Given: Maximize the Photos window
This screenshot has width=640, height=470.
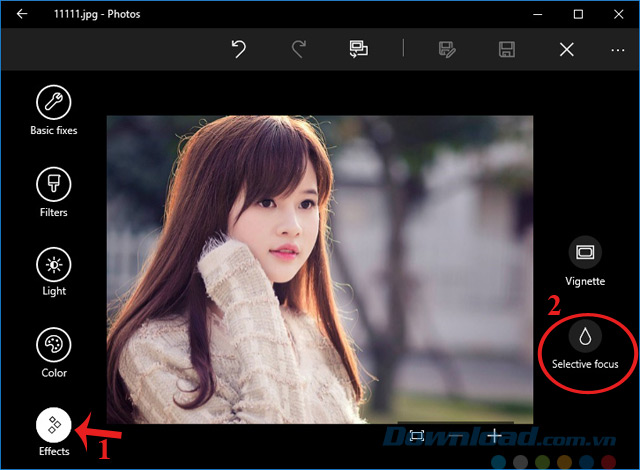Looking at the screenshot, I should click(x=578, y=14).
